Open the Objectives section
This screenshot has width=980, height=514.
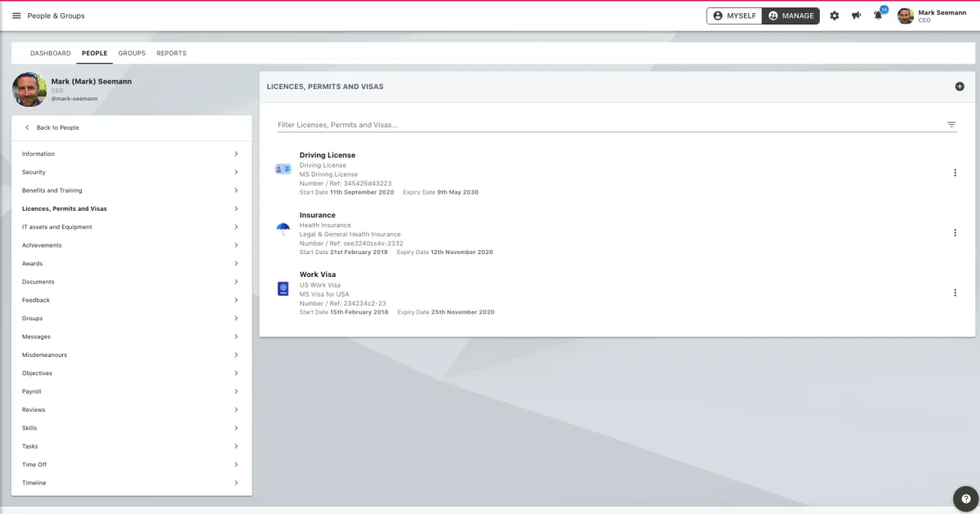click(x=131, y=373)
